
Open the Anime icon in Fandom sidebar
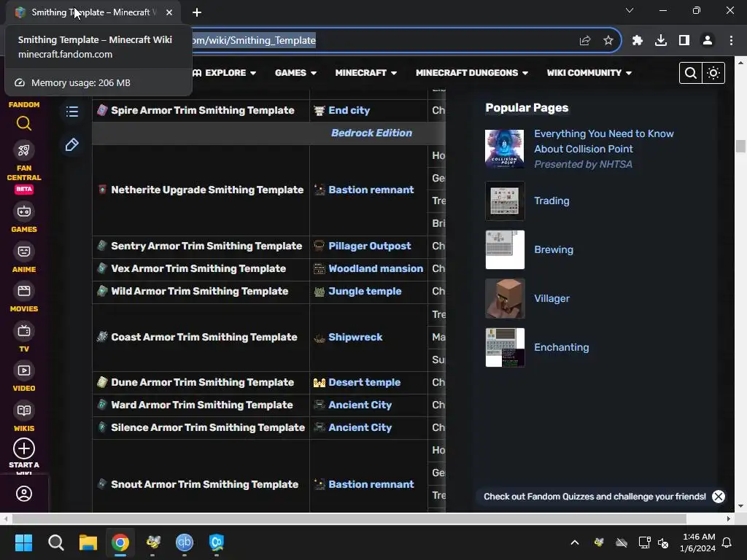tap(24, 252)
